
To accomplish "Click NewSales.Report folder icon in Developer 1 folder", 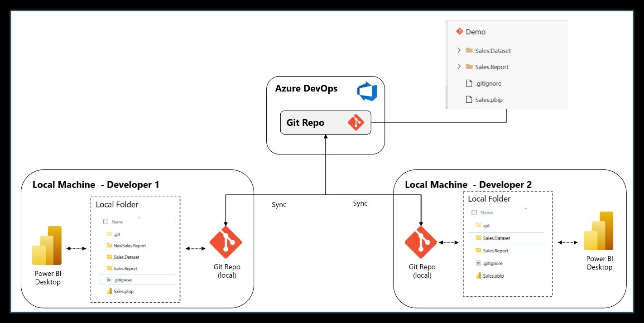I will pos(109,246).
